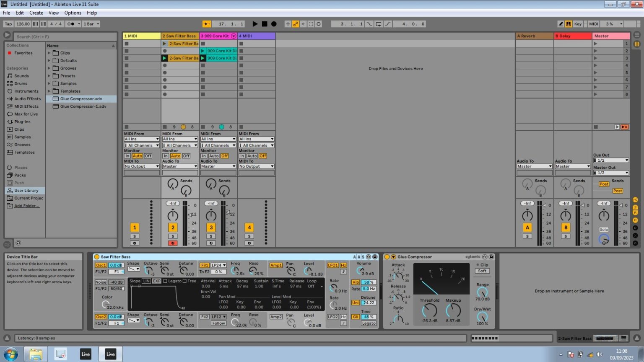This screenshot has width=644, height=362.
Task: Toggle the Vib vibrato switch
Action: click(x=356, y=282)
